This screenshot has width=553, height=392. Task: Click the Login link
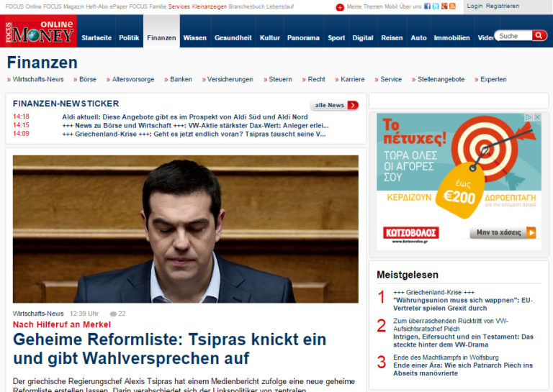[475, 6]
